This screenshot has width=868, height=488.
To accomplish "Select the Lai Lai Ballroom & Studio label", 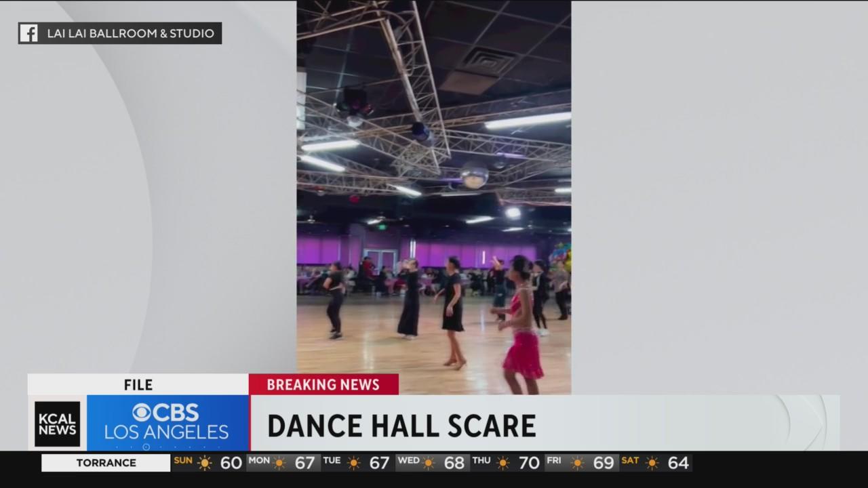I will [130, 33].
